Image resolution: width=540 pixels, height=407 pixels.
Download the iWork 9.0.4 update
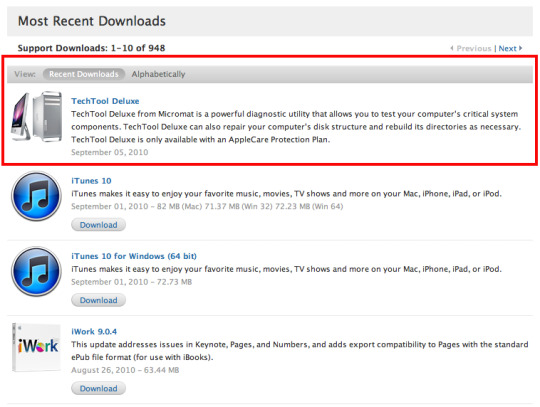click(98, 388)
